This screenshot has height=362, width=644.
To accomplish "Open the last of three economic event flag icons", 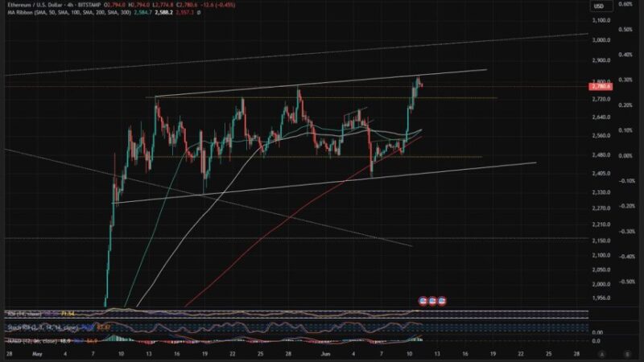I will (441, 301).
